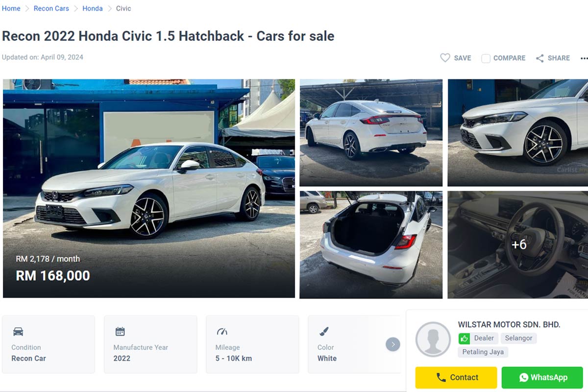Screen dimensions: 588x392
Task: Click the Share icon
Action: 540,58
